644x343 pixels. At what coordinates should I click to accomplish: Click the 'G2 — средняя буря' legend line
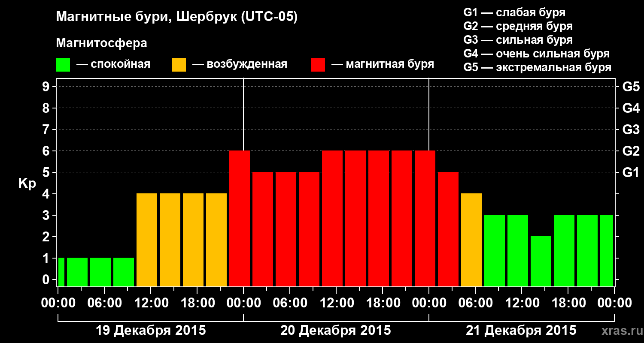pos(518,26)
